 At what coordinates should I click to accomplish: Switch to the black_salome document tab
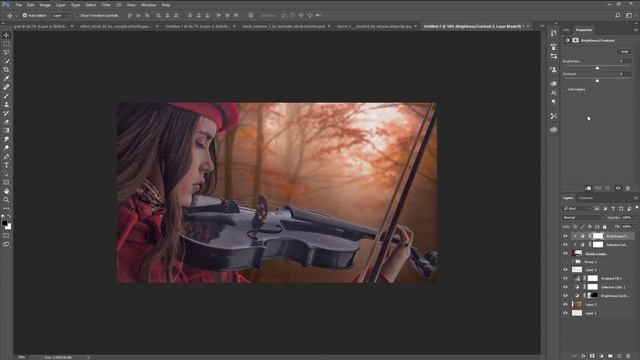pos(284,26)
